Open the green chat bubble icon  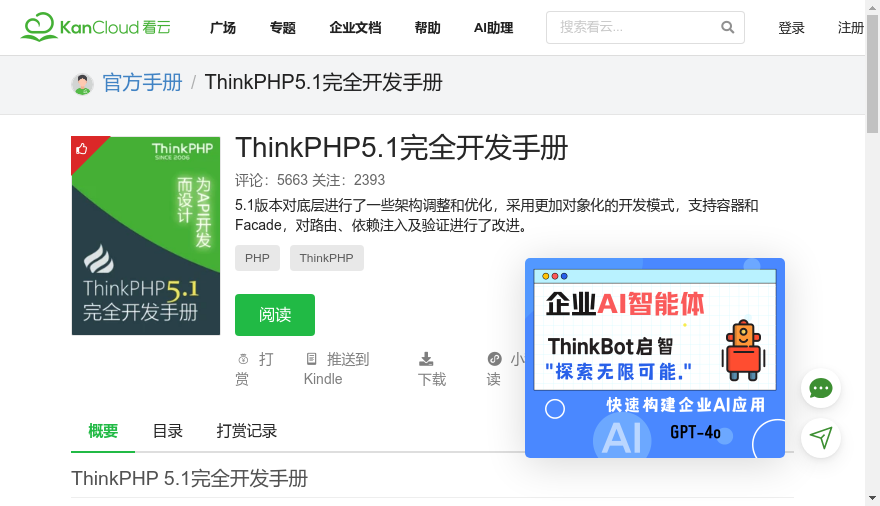click(821, 389)
